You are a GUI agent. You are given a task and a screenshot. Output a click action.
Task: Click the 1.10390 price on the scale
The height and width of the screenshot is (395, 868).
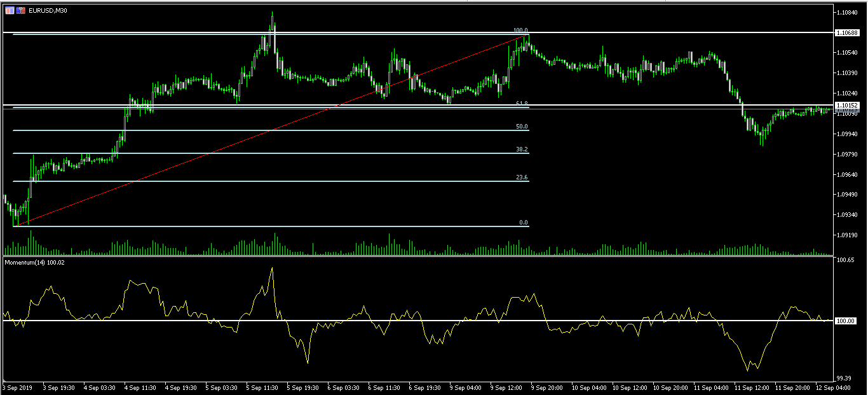click(848, 73)
